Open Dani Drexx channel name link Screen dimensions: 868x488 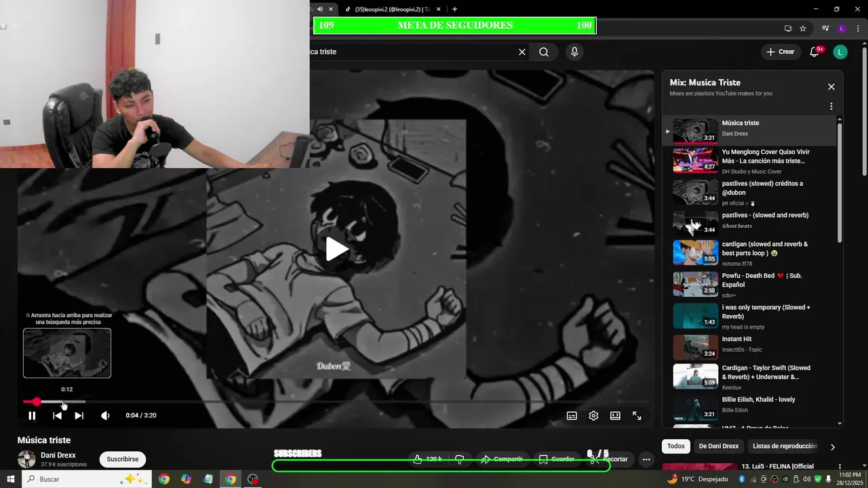coord(58,455)
